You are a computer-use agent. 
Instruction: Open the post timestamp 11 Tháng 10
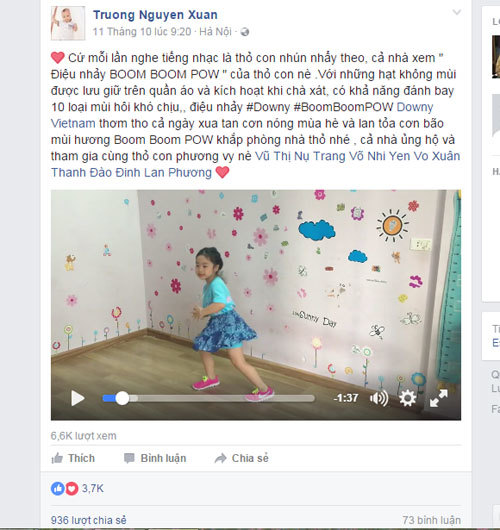[142, 32]
